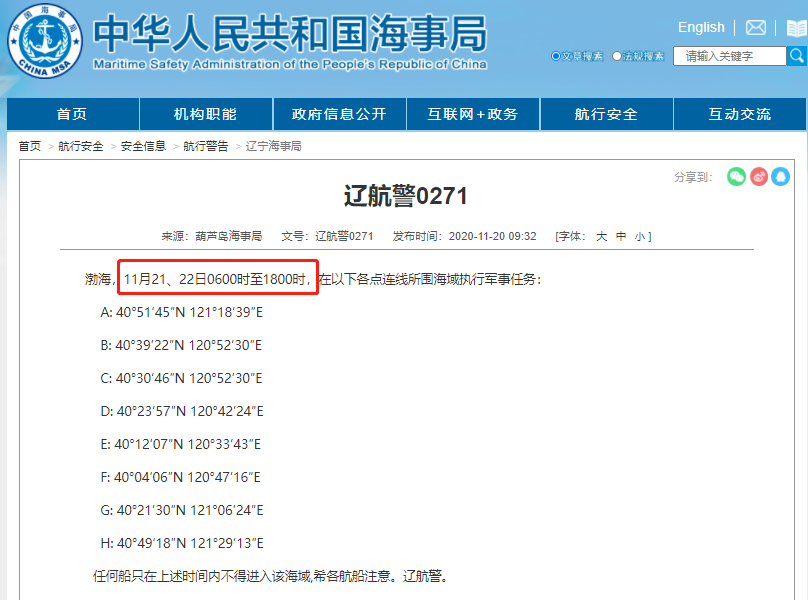Viewport: 808px width, 600px height.
Task: Click the 分享到 label
Action: [x=693, y=177]
